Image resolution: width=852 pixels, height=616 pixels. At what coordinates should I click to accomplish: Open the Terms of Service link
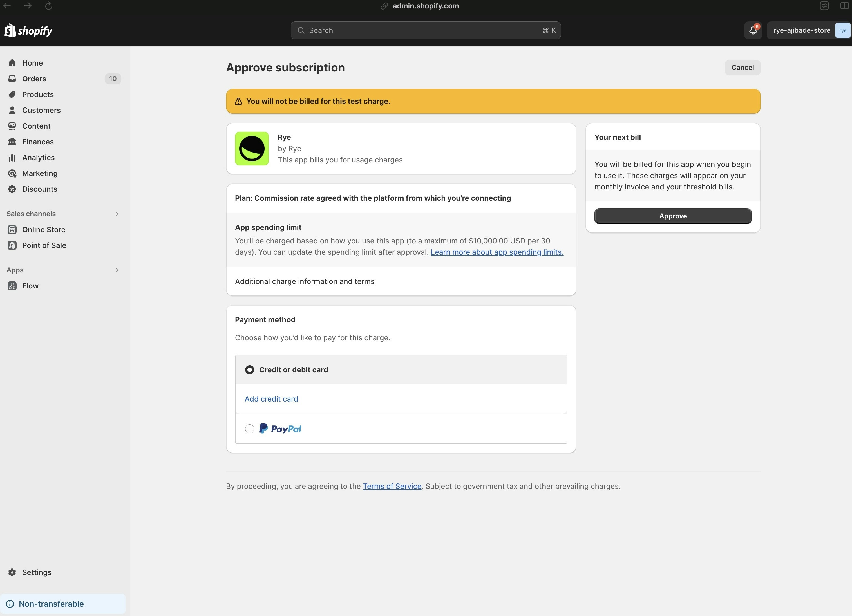[x=392, y=486]
